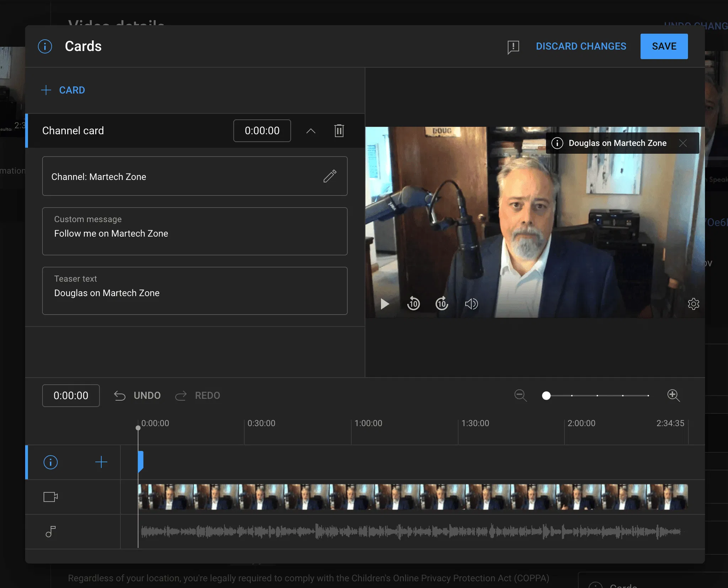This screenshot has height=588, width=728.
Task: Rewind the video 10 seconds
Action: [413, 304]
